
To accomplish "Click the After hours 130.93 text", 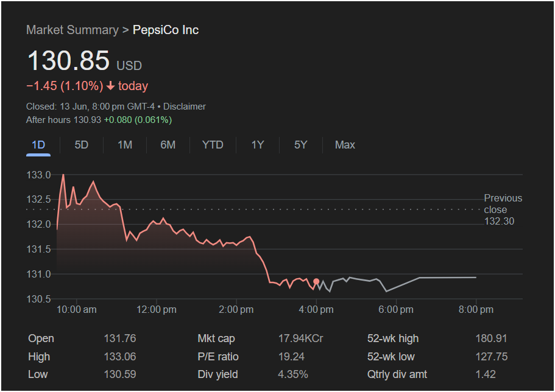I will coord(64,120).
